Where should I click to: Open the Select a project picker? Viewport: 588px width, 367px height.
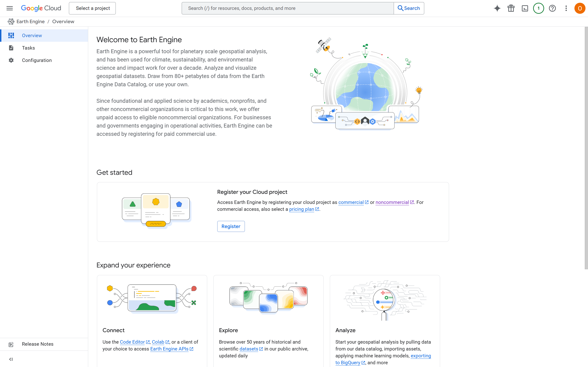(x=92, y=8)
